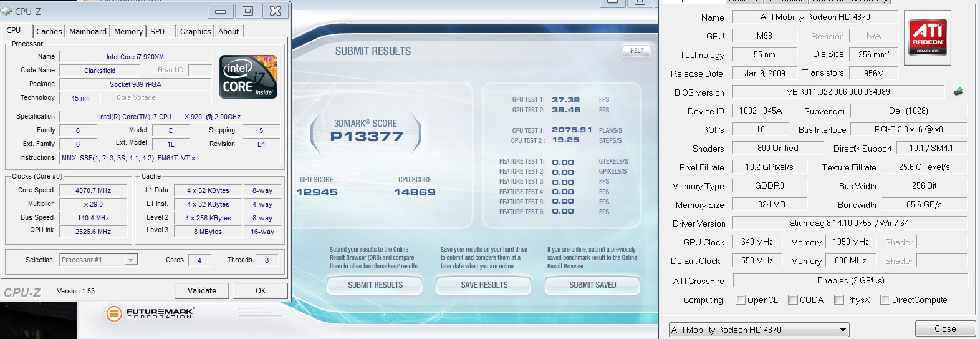980x339 pixels.
Task: Toggle the PhysX checkbox in GPU-Z
Action: click(x=839, y=300)
